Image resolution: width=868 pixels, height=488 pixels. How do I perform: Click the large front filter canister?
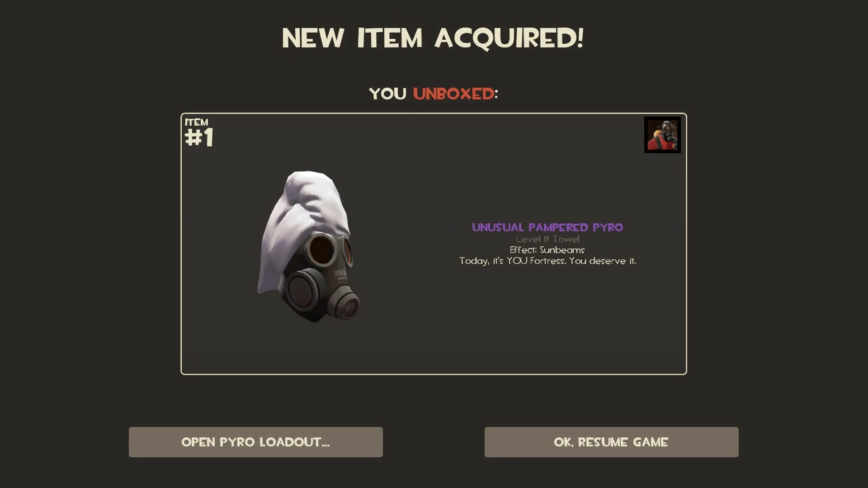point(301,290)
